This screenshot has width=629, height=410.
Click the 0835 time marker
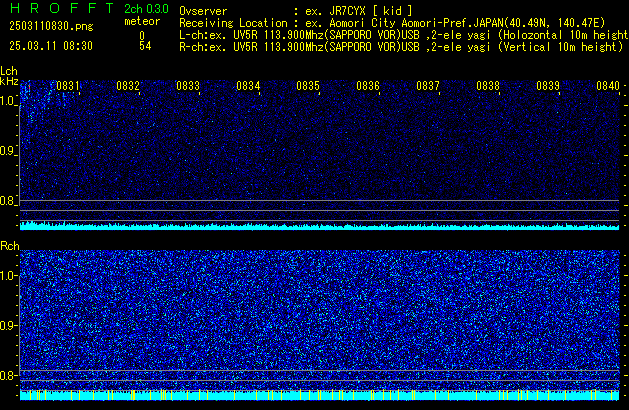click(308, 86)
